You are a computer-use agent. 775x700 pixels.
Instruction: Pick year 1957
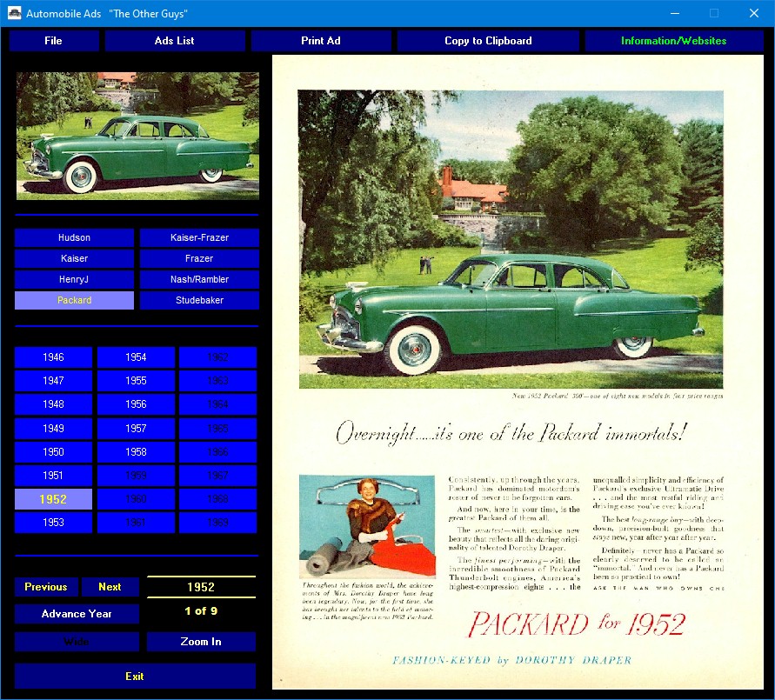[136, 429]
